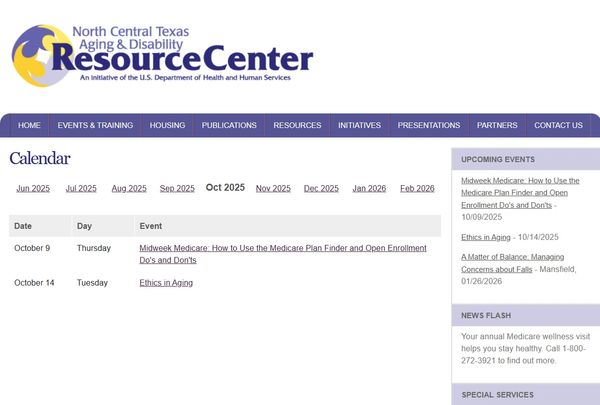Viewport: 600px width, 405px height.
Task: Switch calendar to Dec 2025
Action: pyautogui.click(x=321, y=188)
